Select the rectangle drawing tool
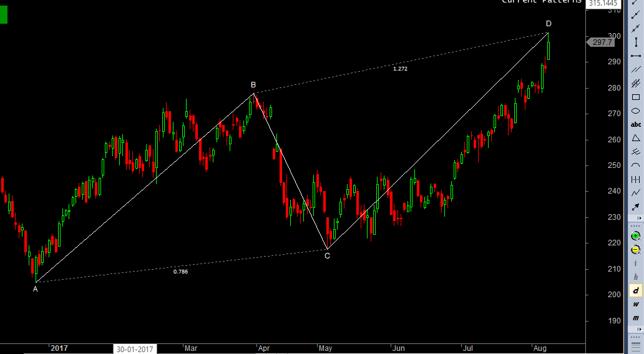Image resolution: width=644 pixels, height=354 pixels. point(636,97)
